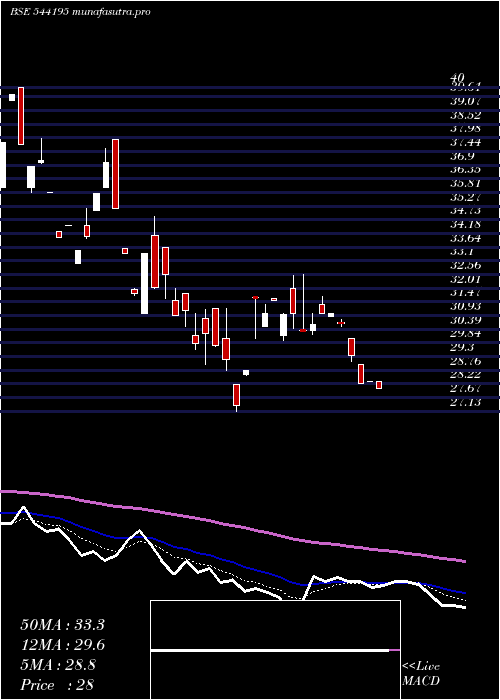The image size is (500, 700).
Task: Click the 33.1 price axis label
Action: [x=462, y=252]
